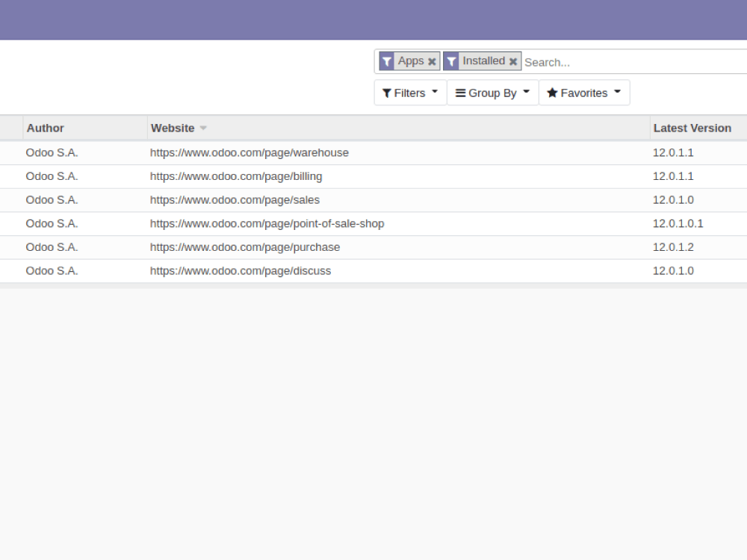The width and height of the screenshot is (747, 560).
Task: Open the Favorites dropdown
Action: click(584, 93)
